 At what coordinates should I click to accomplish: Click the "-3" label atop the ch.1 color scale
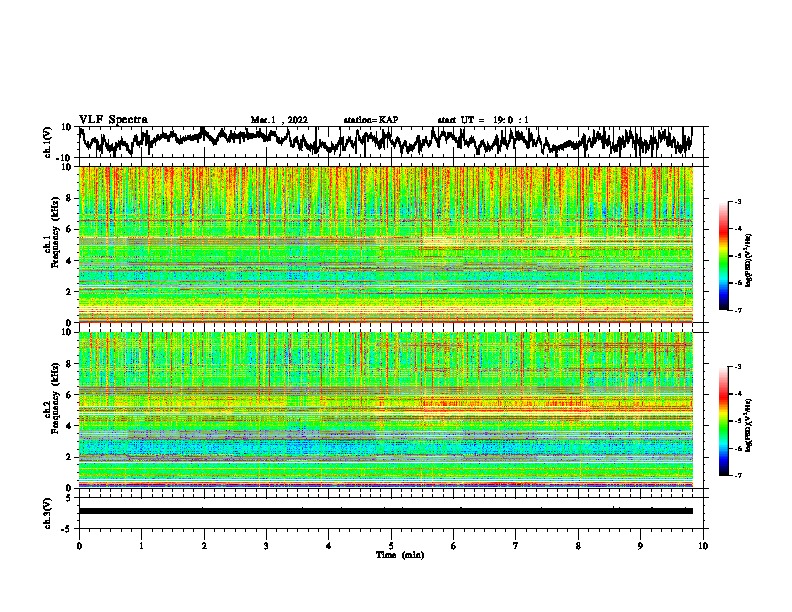pos(738,202)
